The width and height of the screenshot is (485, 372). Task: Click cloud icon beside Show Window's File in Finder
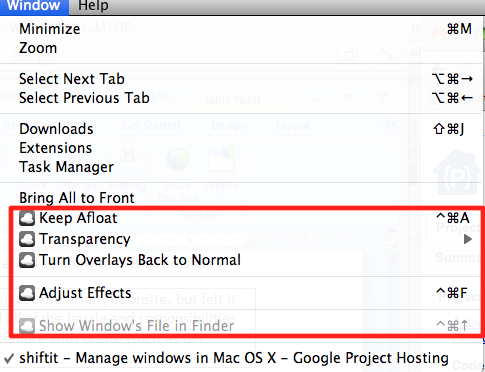coord(27,326)
